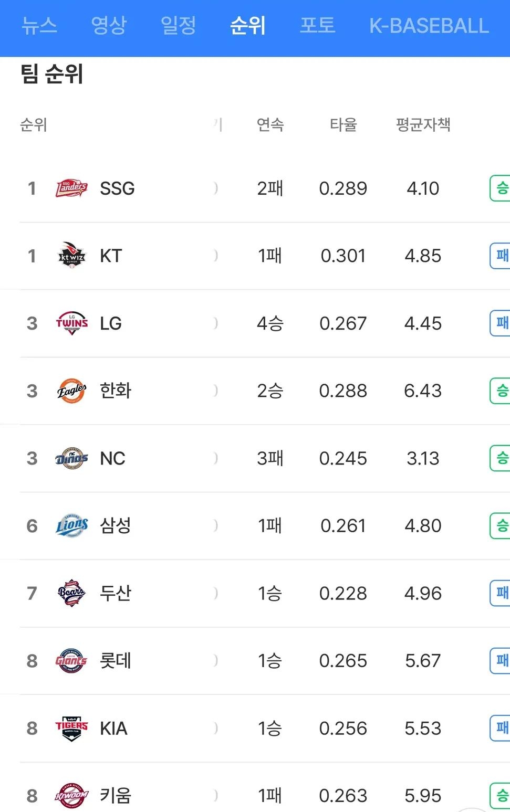Open the 영상 tab

pos(109,25)
